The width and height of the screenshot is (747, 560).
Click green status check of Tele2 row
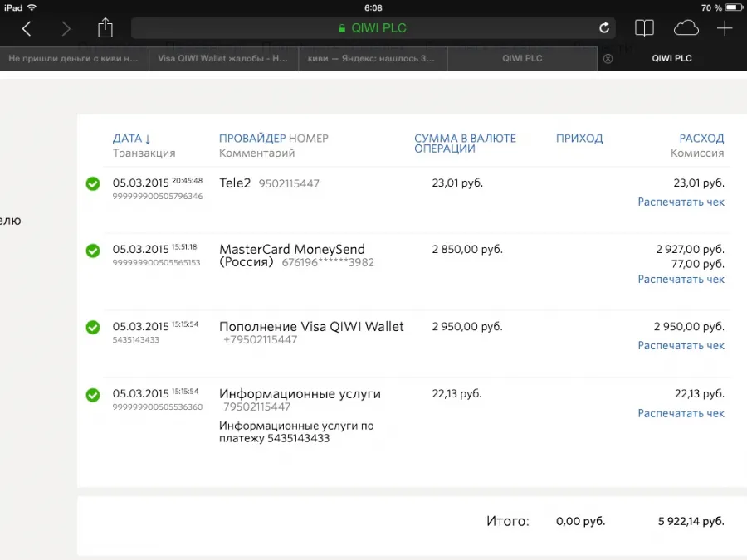click(93, 183)
